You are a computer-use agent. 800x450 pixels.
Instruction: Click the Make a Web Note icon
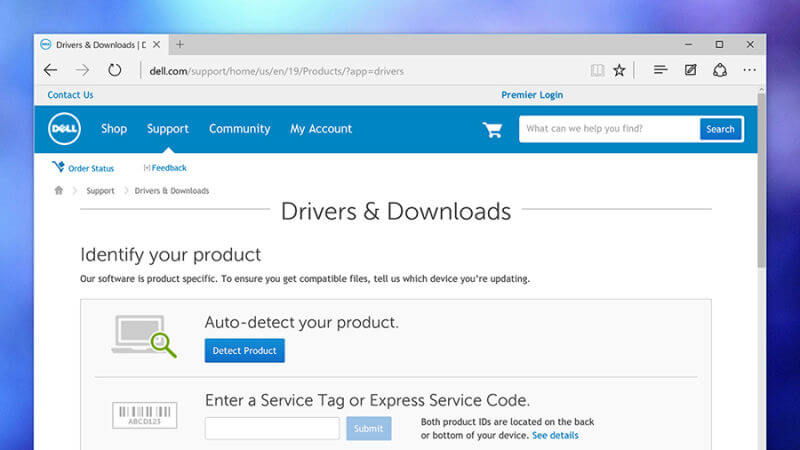(x=690, y=70)
